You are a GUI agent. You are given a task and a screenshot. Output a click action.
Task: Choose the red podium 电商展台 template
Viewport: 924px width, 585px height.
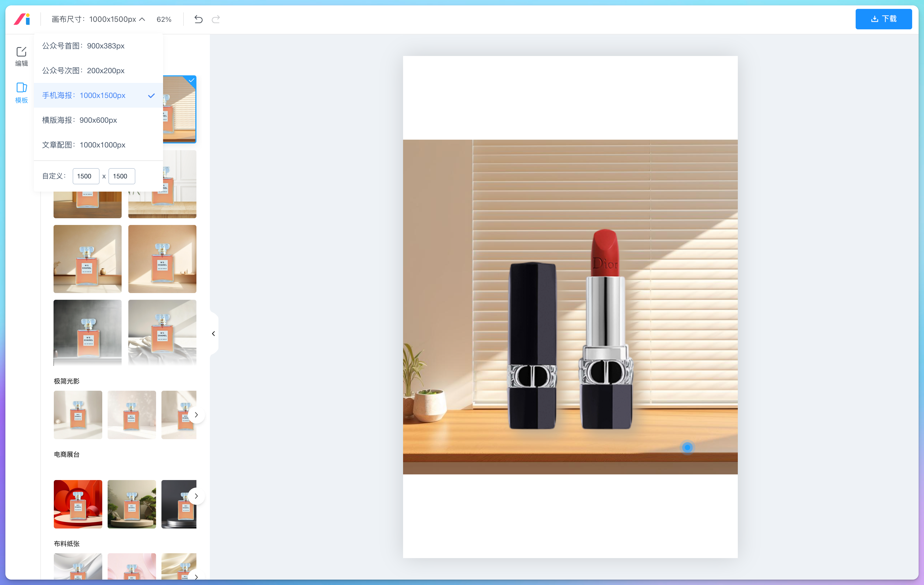tap(78, 504)
